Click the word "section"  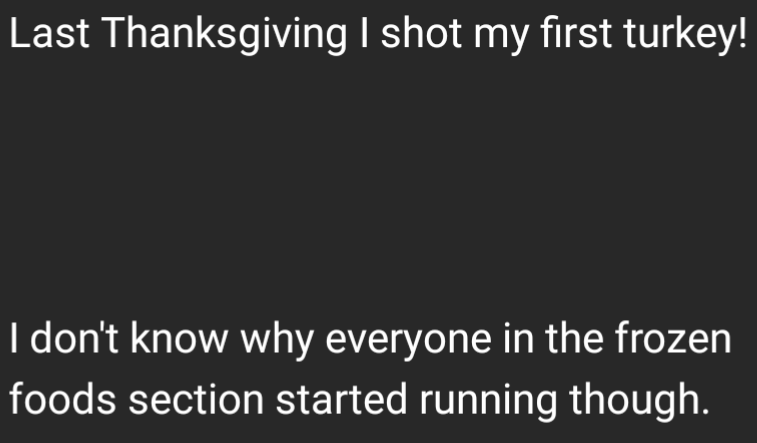coord(196,399)
